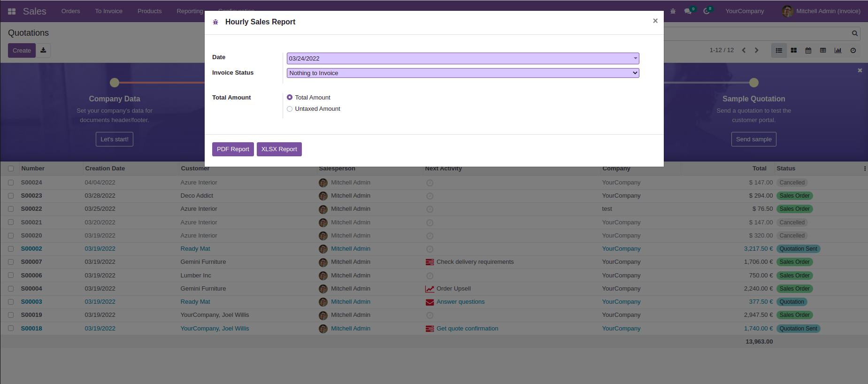
Task: Select the Total Amount radio option
Action: (x=290, y=98)
